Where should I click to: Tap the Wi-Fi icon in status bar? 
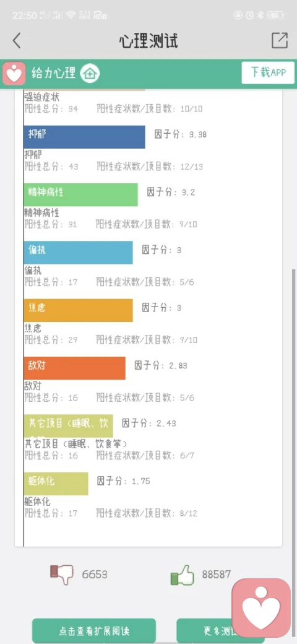pyautogui.click(x=71, y=15)
